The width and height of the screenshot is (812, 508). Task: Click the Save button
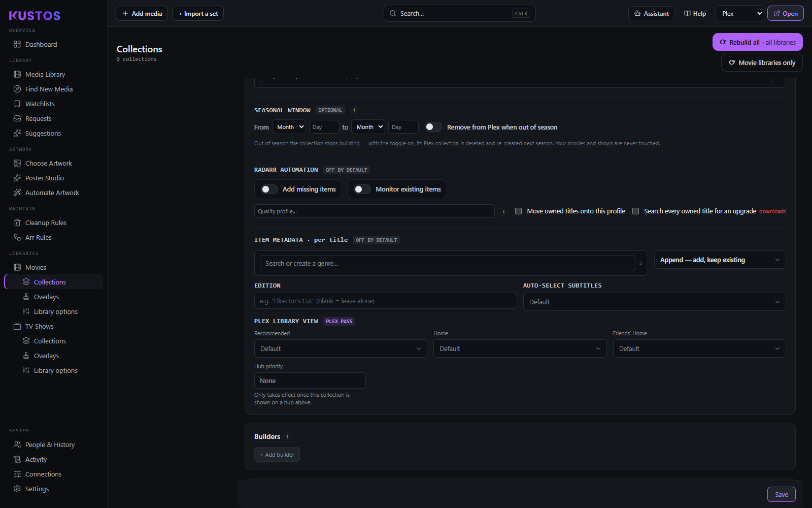point(782,494)
